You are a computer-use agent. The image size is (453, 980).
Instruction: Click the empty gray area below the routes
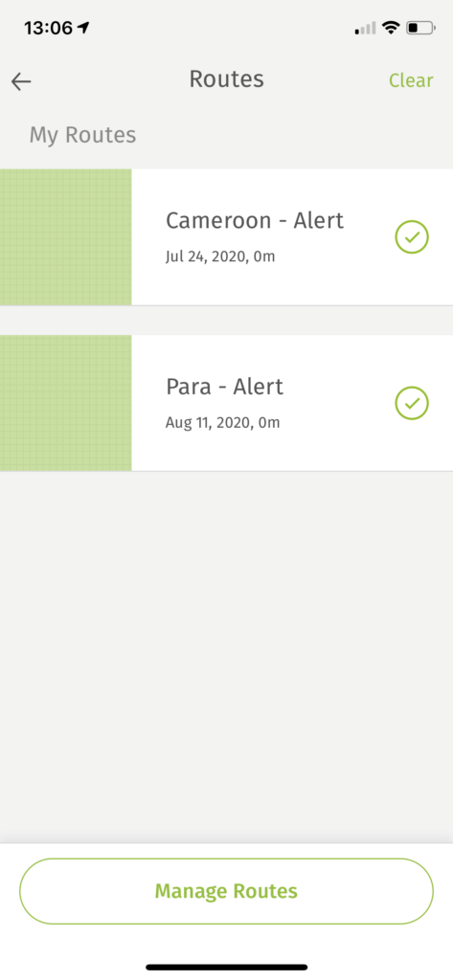(226, 657)
